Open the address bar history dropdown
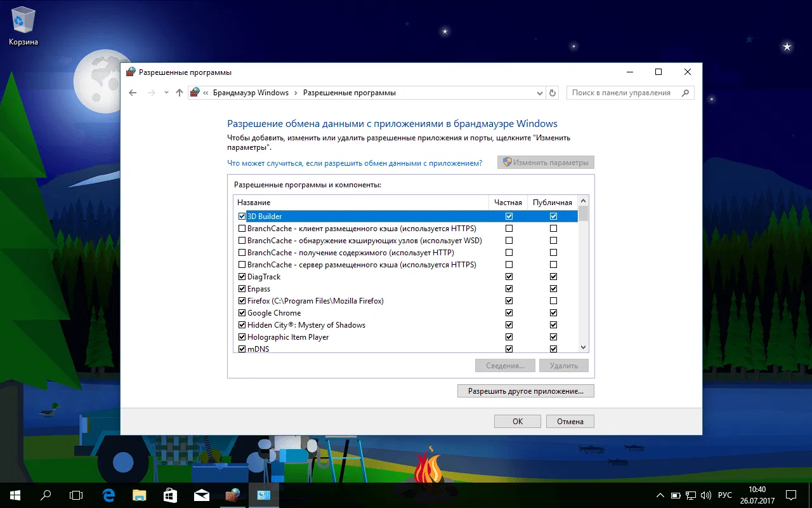This screenshot has width=812, height=508. (539, 93)
